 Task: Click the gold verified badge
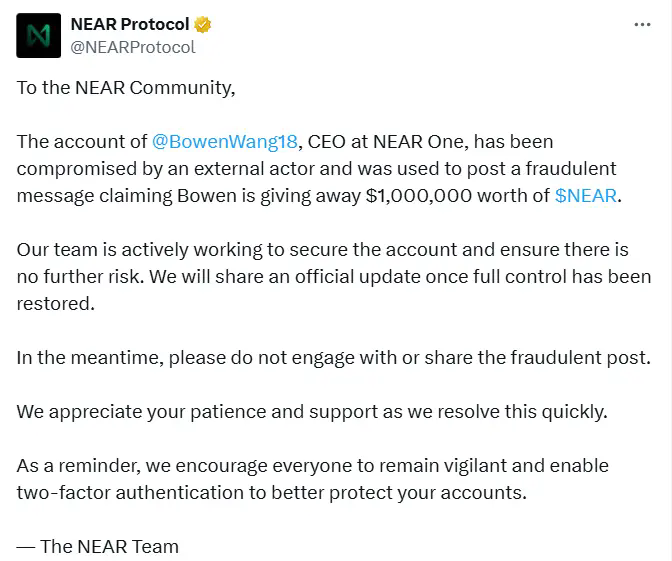203,25
